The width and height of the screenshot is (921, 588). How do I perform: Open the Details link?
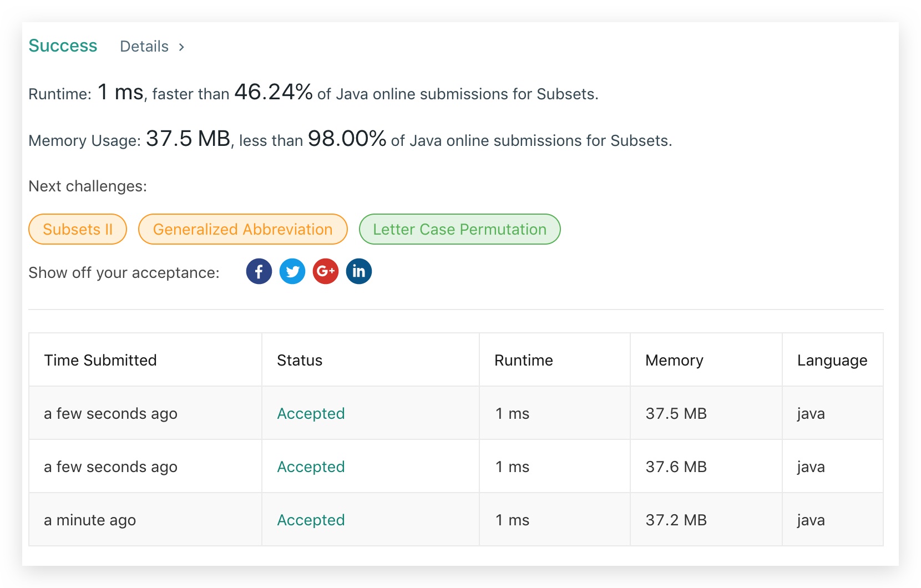[x=144, y=47]
